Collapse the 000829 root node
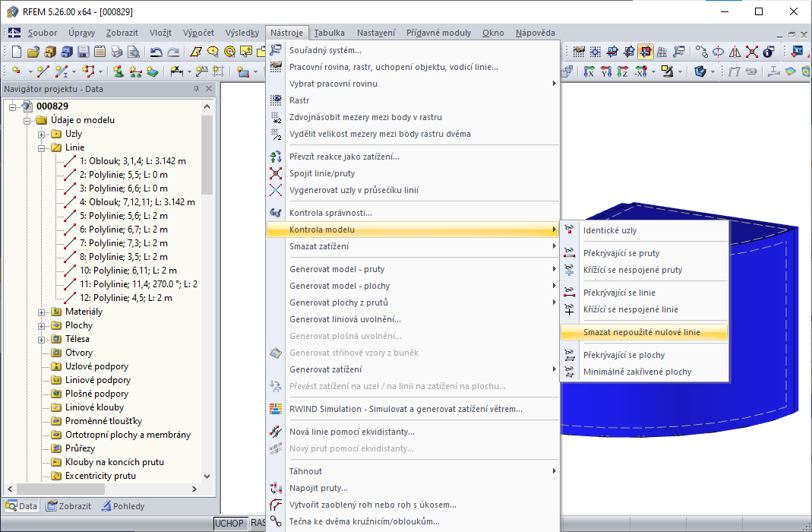812x532 pixels. (x=12, y=106)
